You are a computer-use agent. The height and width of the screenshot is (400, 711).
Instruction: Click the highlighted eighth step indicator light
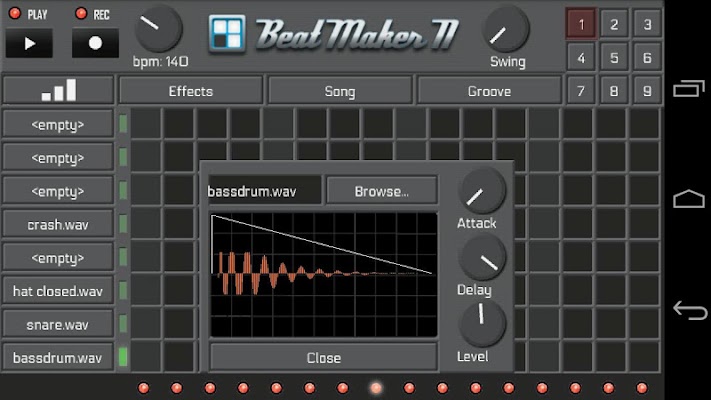(376, 388)
